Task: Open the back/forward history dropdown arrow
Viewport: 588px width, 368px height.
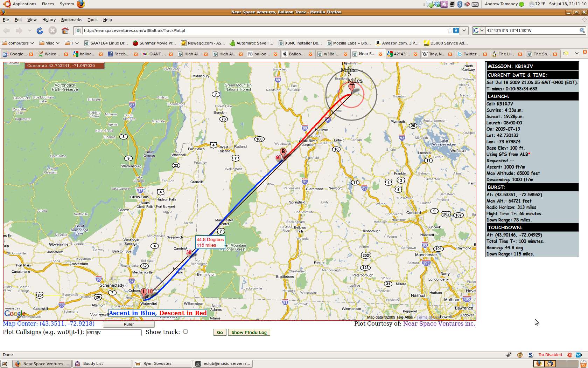Action: (29, 30)
